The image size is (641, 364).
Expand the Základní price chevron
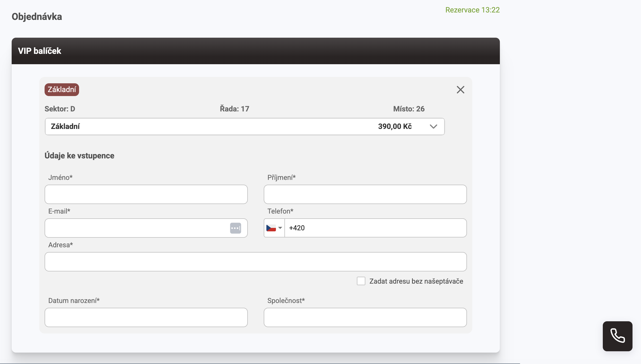[x=433, y=127]
